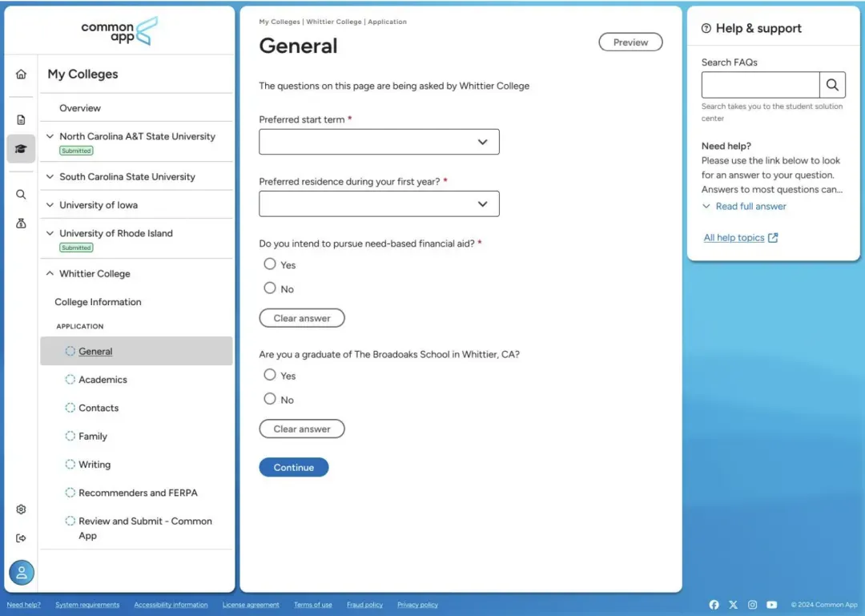Click the Recommenders and FERPA progress circle icon

pos(70,493)
